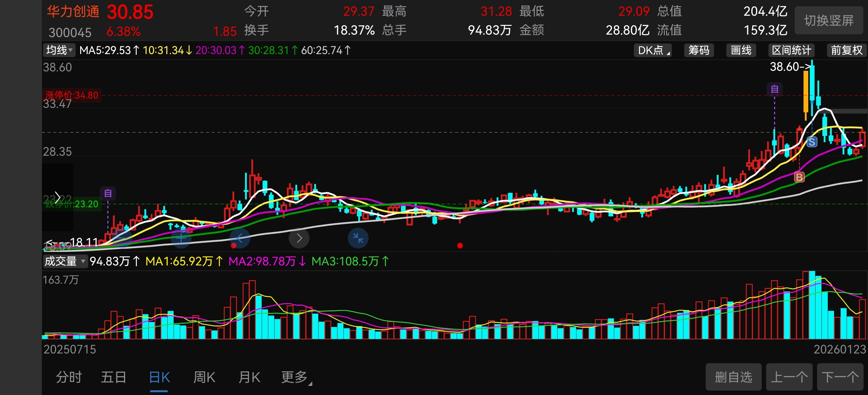Expand the DK点 options
Image resolution: width=868 pixels, height=395 pixels.
(x=653, y=50)
